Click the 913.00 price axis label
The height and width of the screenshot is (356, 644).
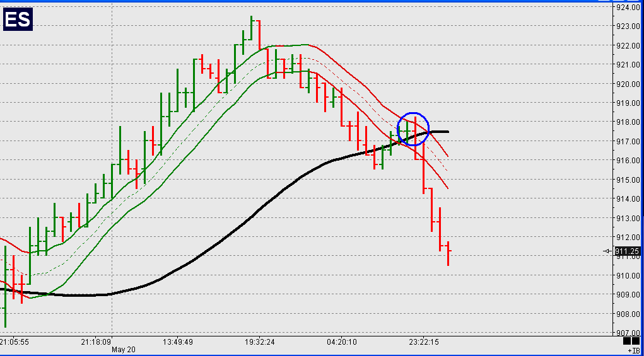coord(628,218)
